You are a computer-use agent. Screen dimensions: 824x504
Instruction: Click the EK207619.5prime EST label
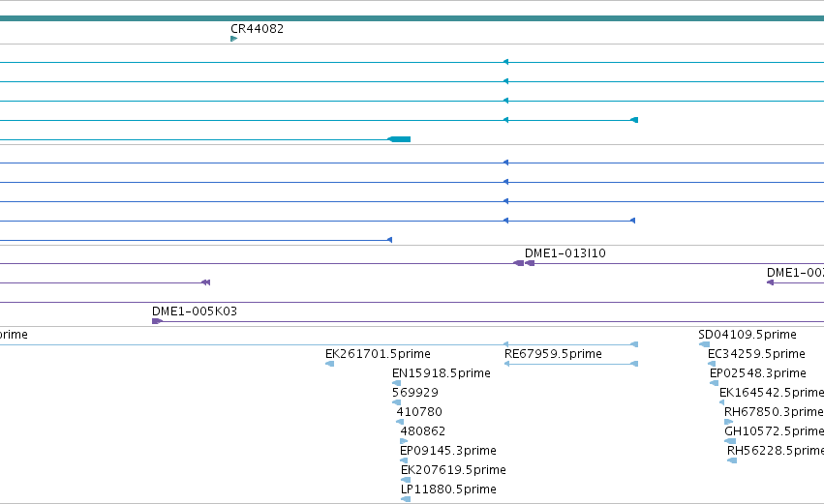coord(453,470)
